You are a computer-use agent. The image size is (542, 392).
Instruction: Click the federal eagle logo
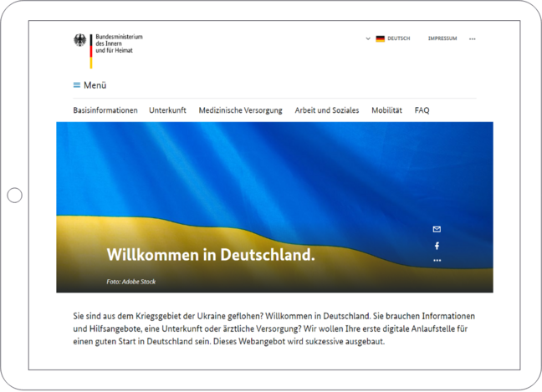(x=80, y=40)
